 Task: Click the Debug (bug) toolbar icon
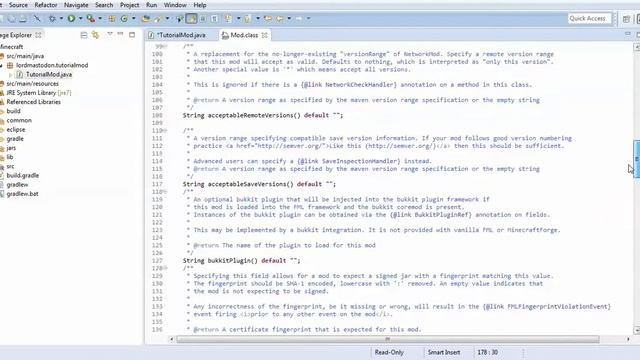(52, 18)
